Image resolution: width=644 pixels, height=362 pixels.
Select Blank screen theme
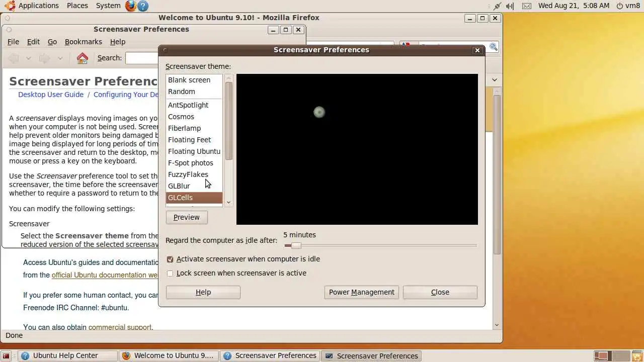[x=194, y=80]
